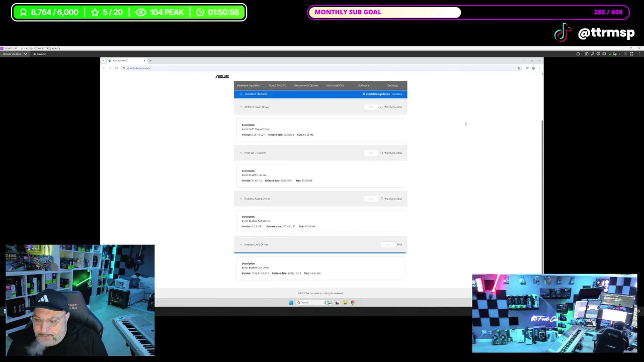Collapse the Realtek Audio Driver section

(240, 199)
